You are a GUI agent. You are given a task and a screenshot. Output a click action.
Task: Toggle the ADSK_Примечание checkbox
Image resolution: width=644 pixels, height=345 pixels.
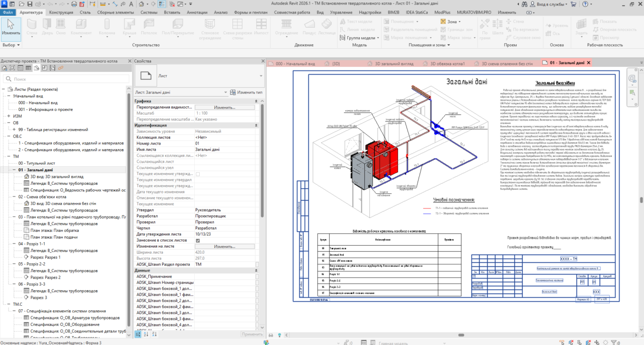(x=258, y=277)
